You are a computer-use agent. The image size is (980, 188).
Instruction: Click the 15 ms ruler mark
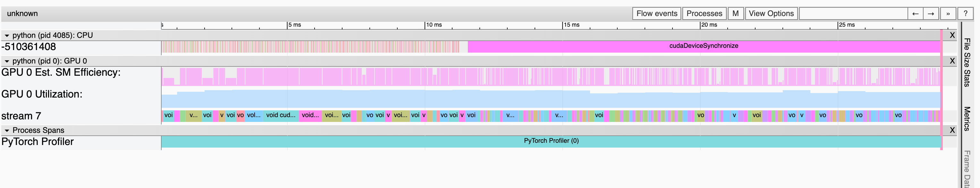(x=571, y=25)
